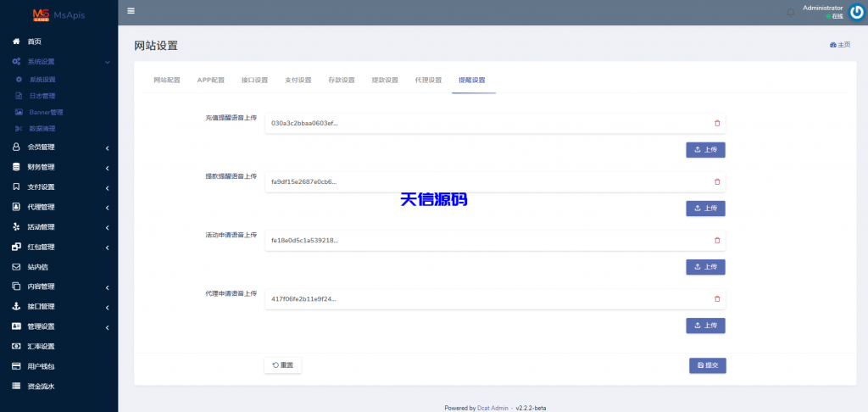The image size is (868, 412).
Task: Click the 用户钱包 credit card icon
Action: pos(16,366)
